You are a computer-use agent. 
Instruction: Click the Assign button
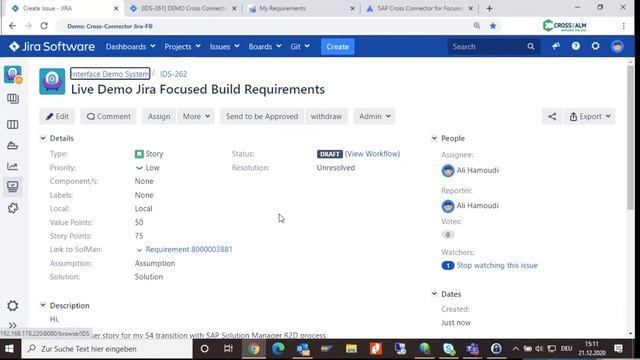click(159, 116)
